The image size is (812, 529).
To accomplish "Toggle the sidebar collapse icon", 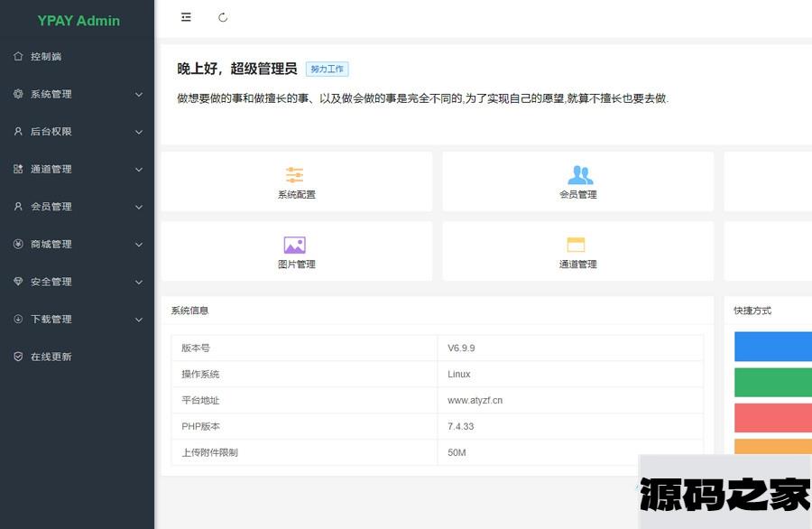I will 186,17.
